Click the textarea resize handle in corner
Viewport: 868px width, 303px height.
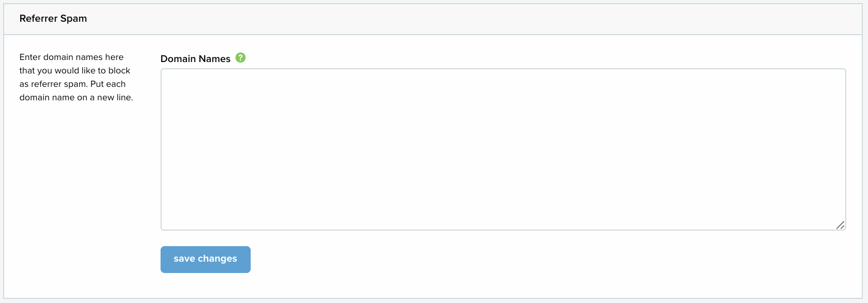coord(841,225)
